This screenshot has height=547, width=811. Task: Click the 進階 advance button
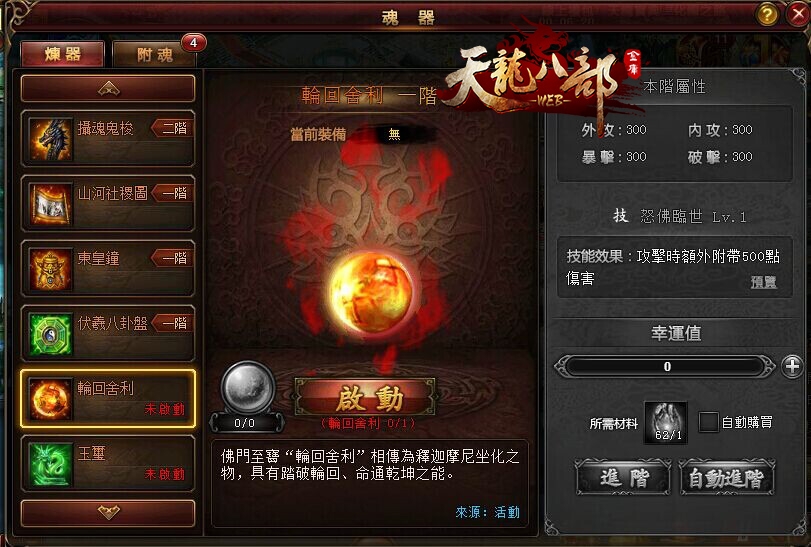click(x=623, y=478)
